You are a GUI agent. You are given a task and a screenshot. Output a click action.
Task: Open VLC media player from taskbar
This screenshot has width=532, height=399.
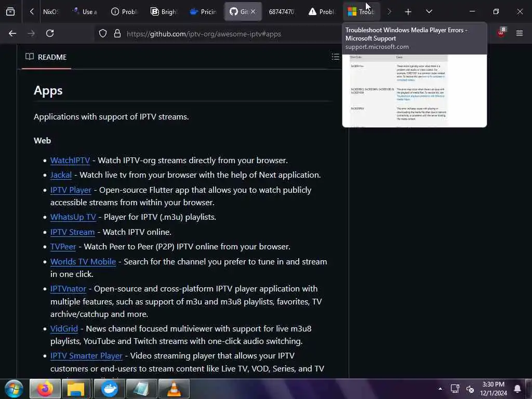click(174, 389)
